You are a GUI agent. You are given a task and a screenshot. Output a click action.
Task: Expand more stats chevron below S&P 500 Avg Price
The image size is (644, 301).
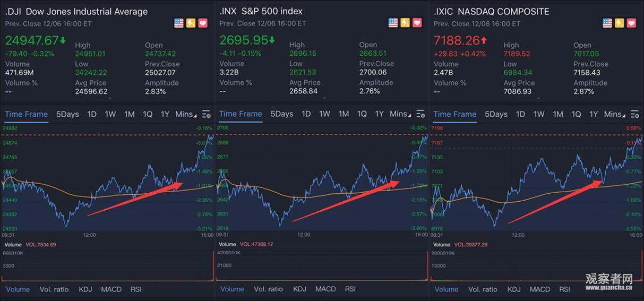324,98
